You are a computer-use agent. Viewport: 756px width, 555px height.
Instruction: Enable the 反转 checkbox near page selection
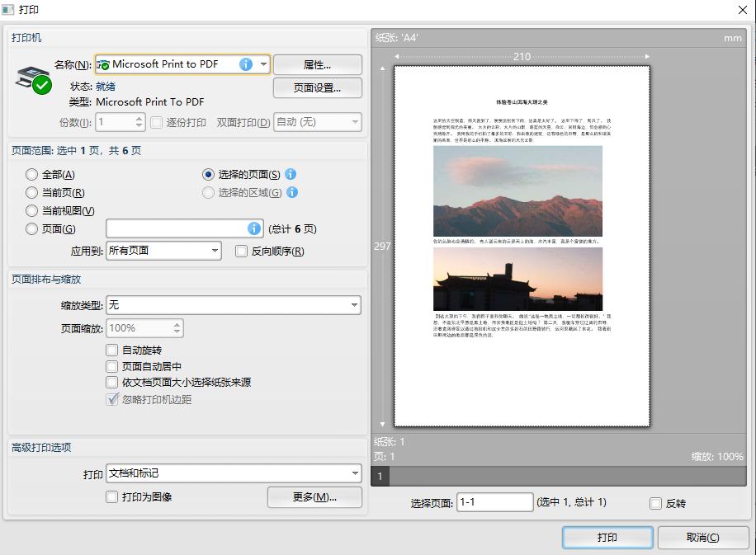click(x=655, y=503)
